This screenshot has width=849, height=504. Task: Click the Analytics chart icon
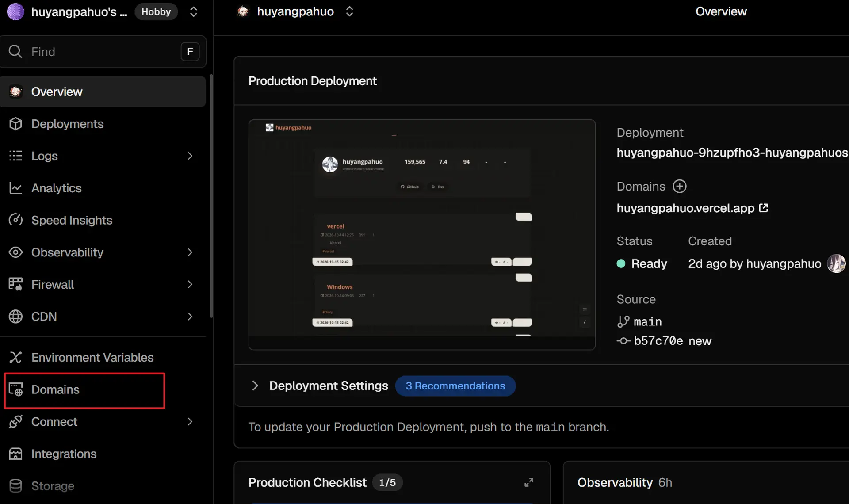(15, 188)
